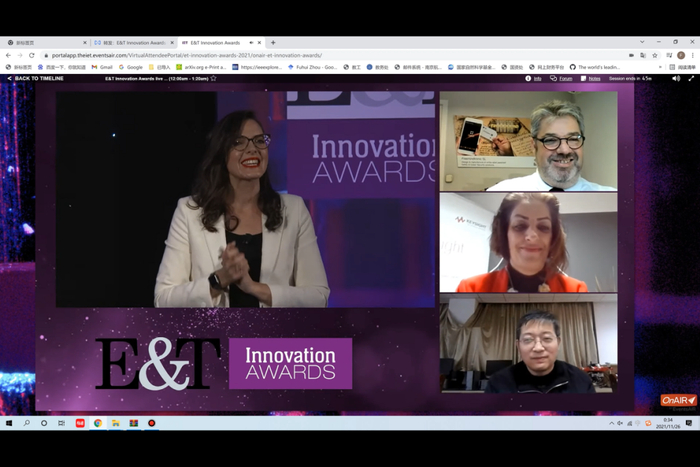Open Task View on the taskbar

pos(62,423)
